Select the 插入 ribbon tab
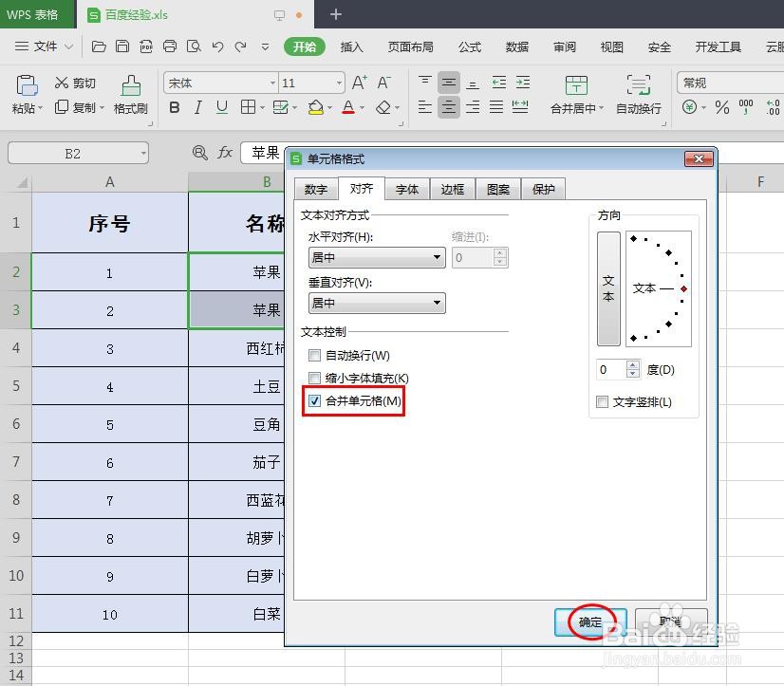This screenshot has width=784, height=686. tap(351, 46)
